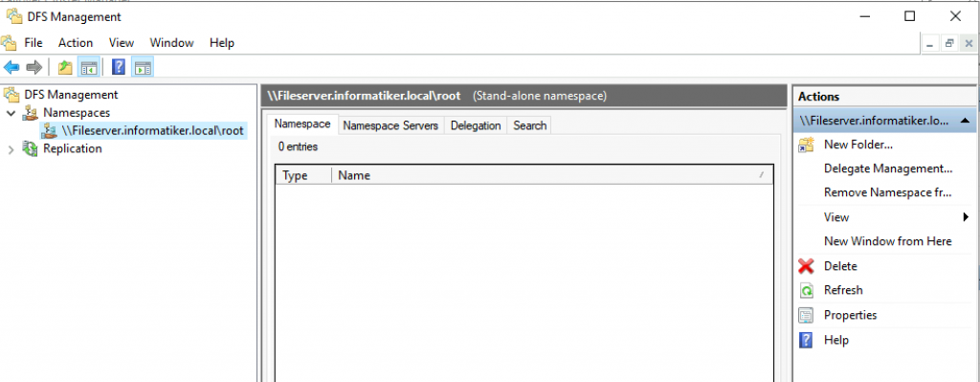Click Delegate Management... action
Screen dimensions: 980x382
[888, 169]
